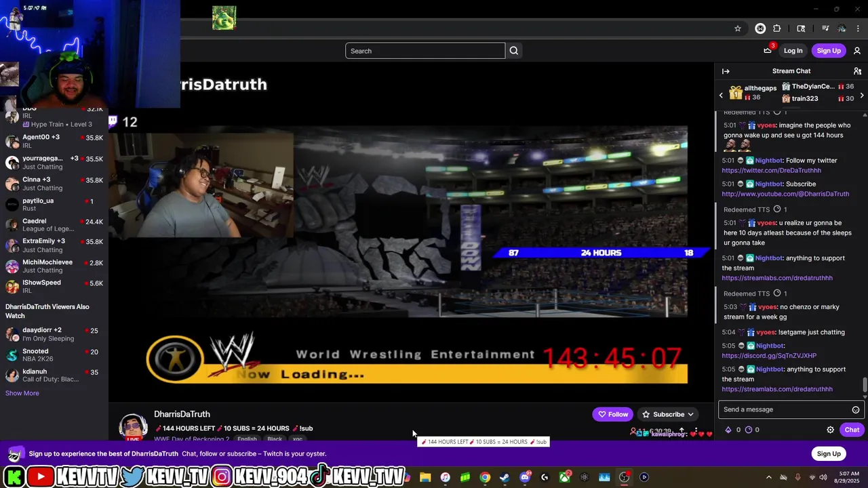The width and height of the screenshot is (868, 488).
Task: Open ExtraEmily channel in sidebar
Action: click(54, 245)
